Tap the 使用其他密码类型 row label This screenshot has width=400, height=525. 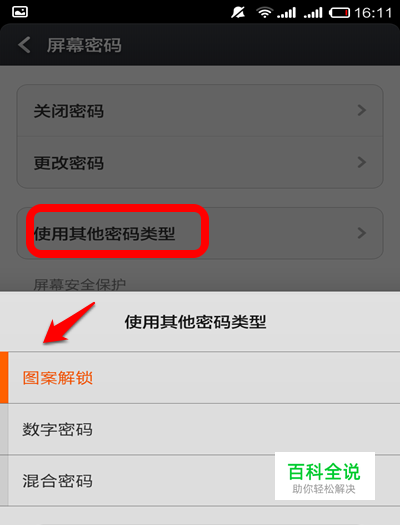(104, 233)
